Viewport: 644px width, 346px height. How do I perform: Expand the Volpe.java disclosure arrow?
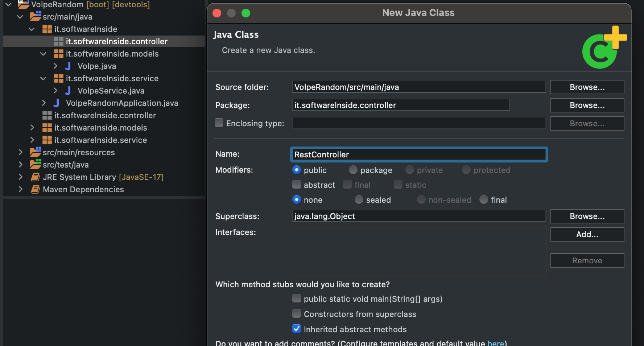tap(55, 66)
